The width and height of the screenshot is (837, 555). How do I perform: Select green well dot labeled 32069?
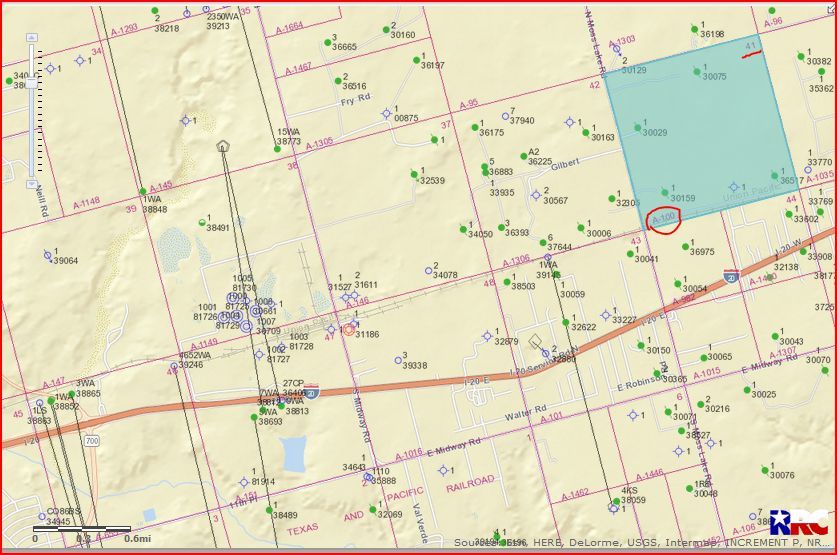(x=373, y=510)
